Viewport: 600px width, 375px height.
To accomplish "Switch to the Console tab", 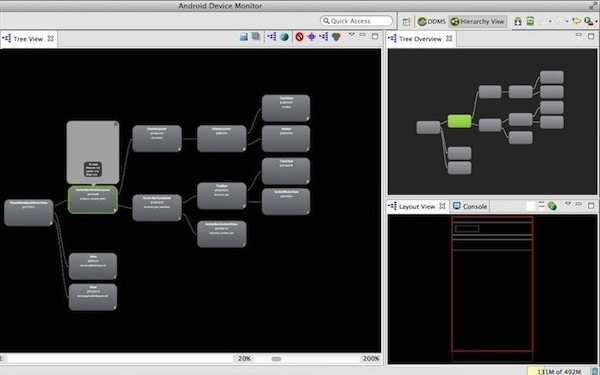I will tap(470, 206).
